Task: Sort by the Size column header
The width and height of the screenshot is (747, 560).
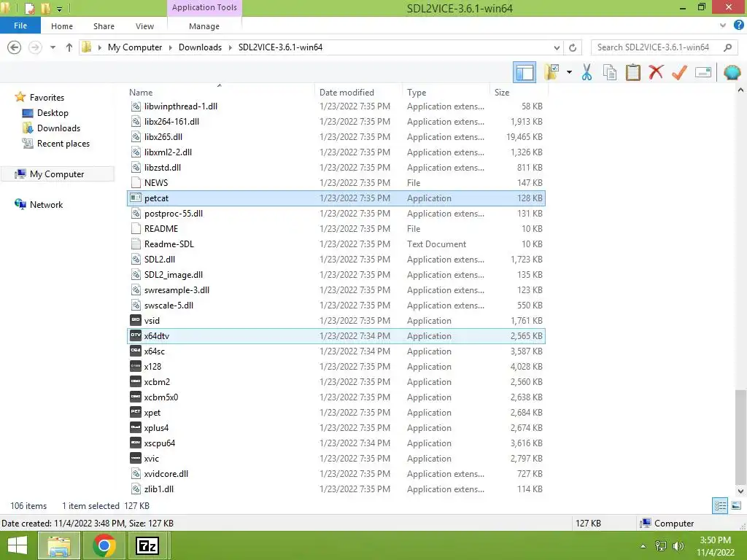Action: tap(502, 93)
